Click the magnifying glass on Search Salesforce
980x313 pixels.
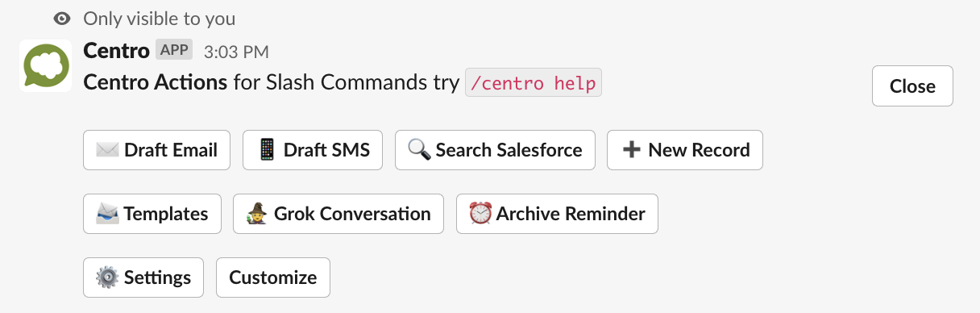pos(419,150)
